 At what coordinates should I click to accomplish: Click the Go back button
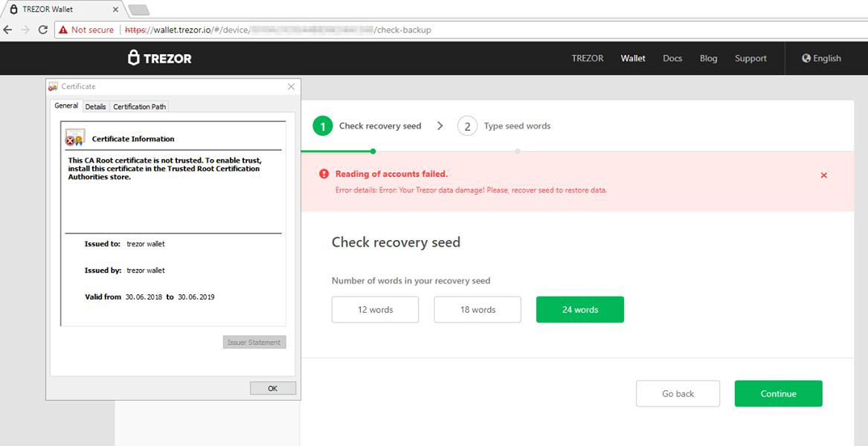coord(678,394)
